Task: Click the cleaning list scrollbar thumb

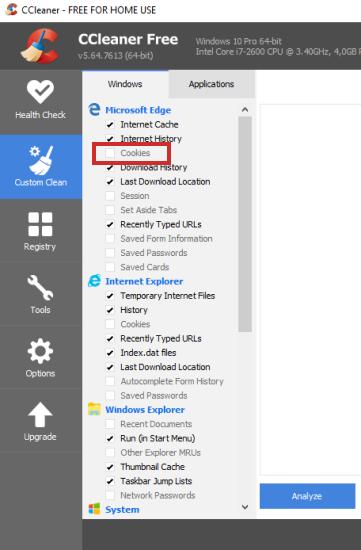Action: [x=245, y=224]
